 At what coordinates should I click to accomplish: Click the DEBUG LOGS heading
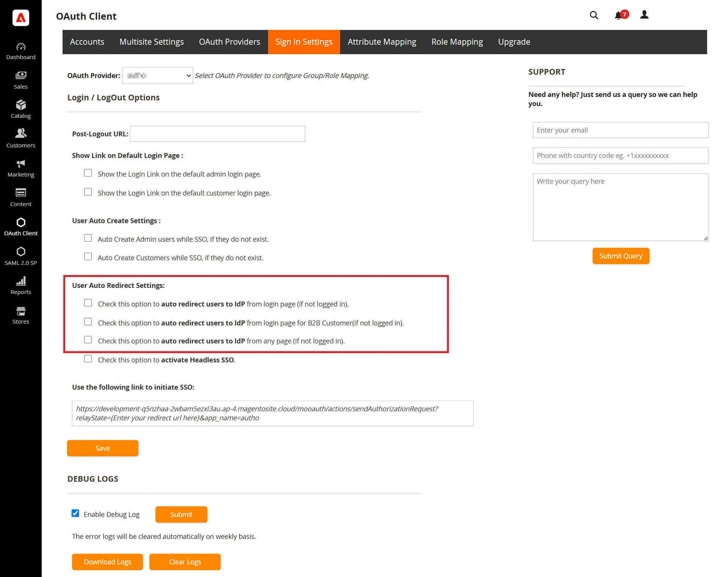click(x=93, y=479)
